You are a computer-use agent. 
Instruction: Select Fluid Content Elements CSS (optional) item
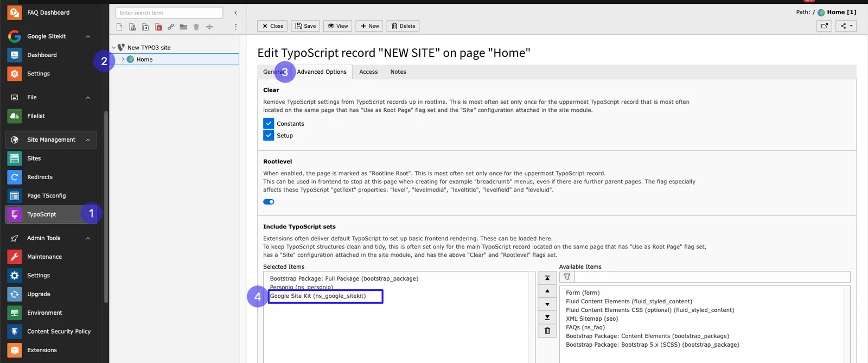[x=650, y=310]
